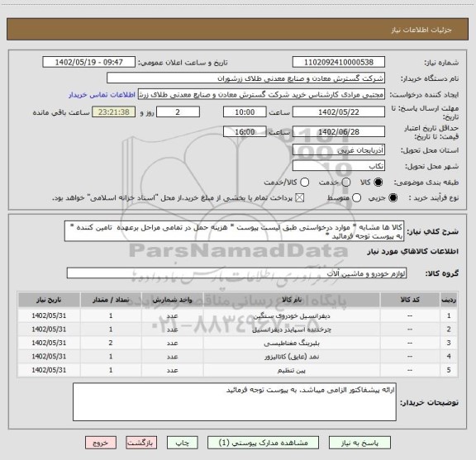
Task: Click the remaining time 23:21:38 field
Action: tap(114, 112)
